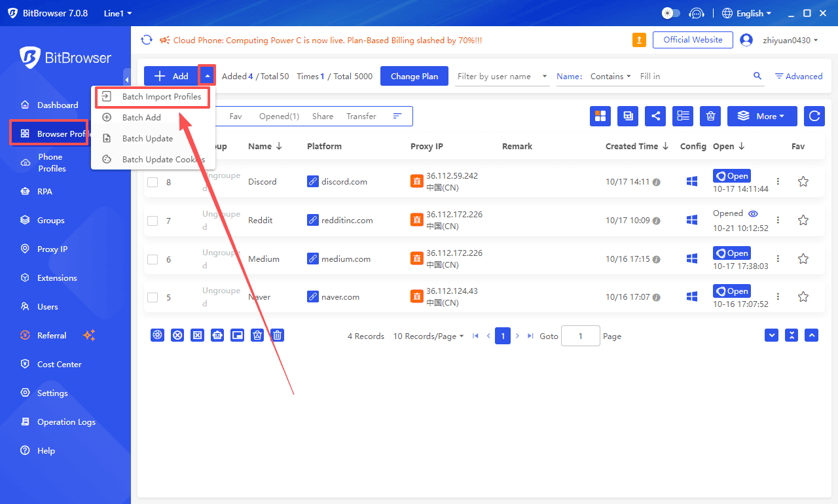Screen dimensions: 838x504
Task: Open the Name Contains filter dropdown
Action: [x=610, y=76]
